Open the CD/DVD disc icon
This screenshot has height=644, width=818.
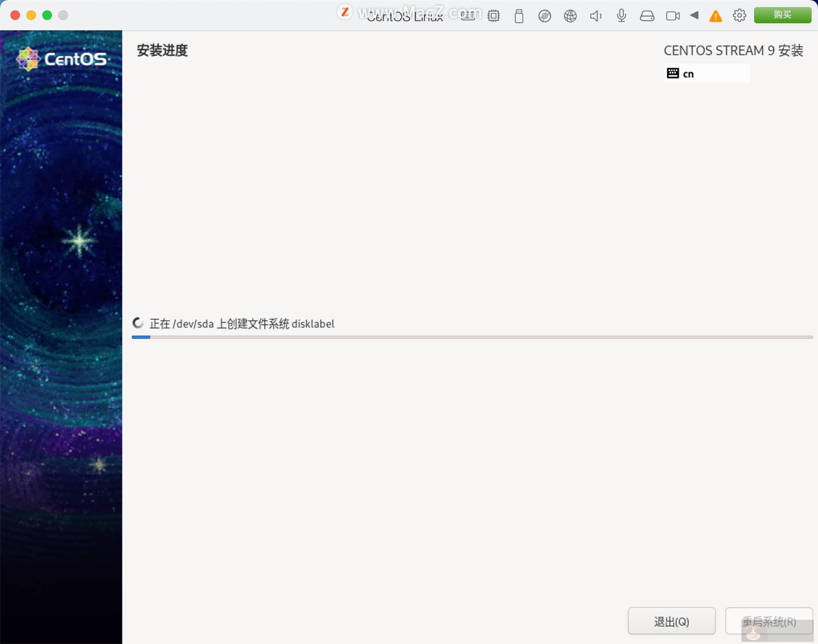544,16
